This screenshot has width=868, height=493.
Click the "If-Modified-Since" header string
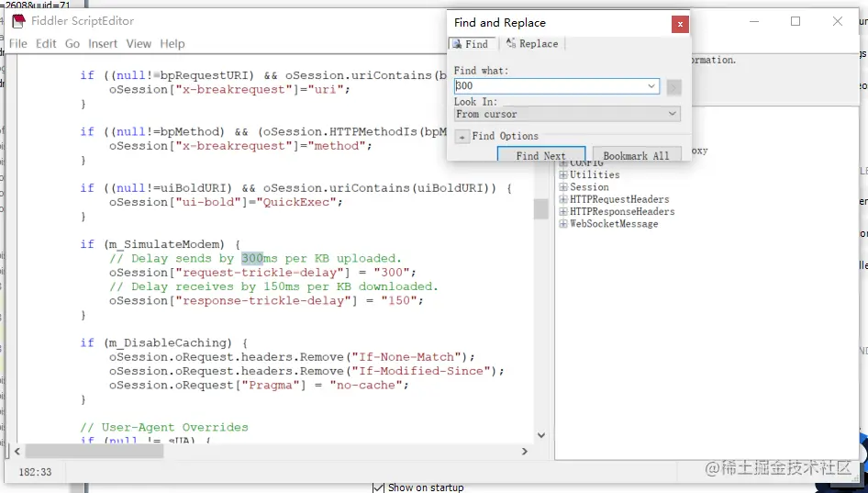pyautogui.click(x=421, y=371)
